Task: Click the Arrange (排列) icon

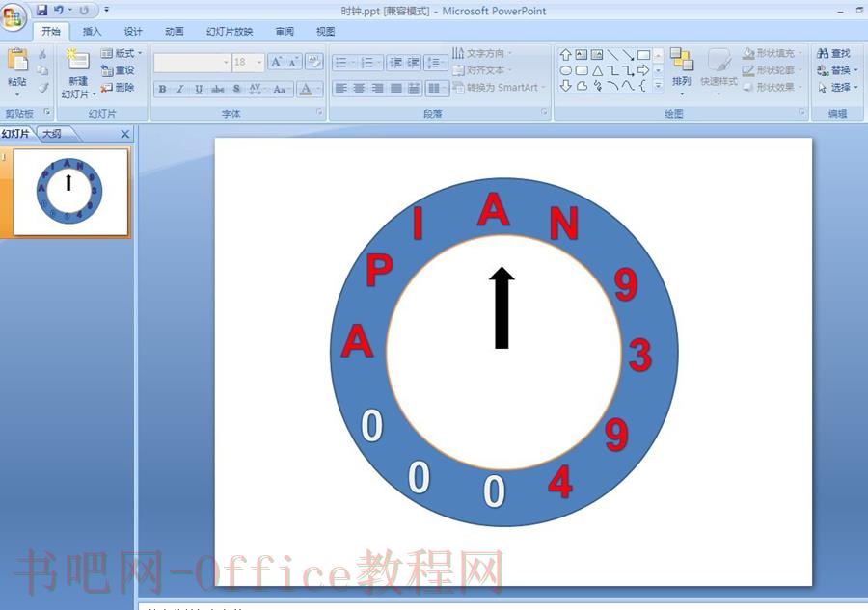Action: [682, 59]
